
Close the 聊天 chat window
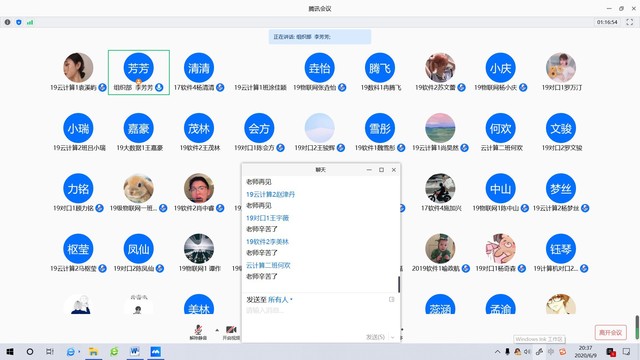point(393,170)
